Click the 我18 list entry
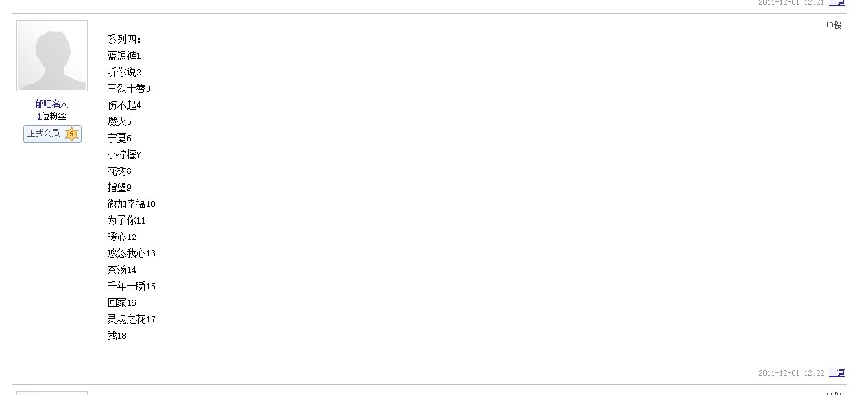The height and width of the screenshot is (395, 868). point(117,335)
